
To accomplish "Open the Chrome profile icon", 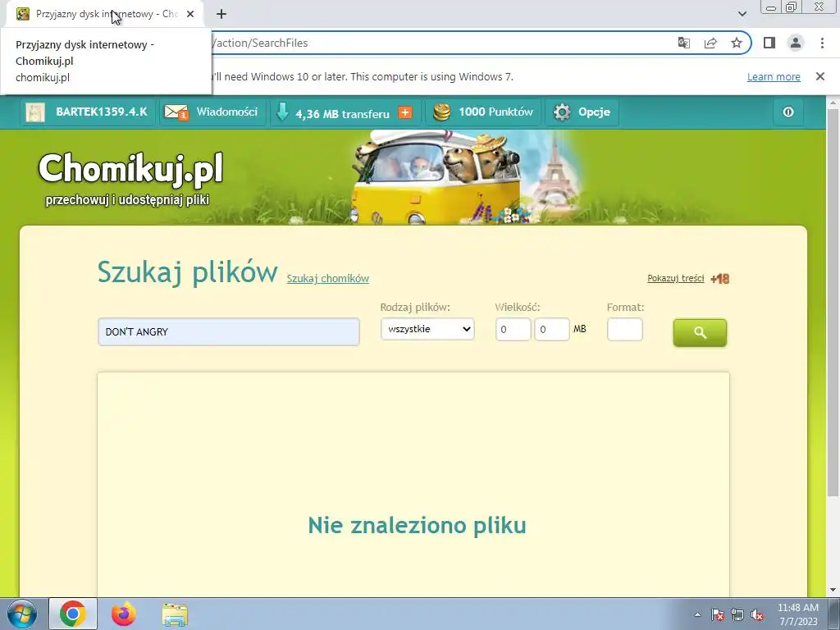I will point(796,43).
